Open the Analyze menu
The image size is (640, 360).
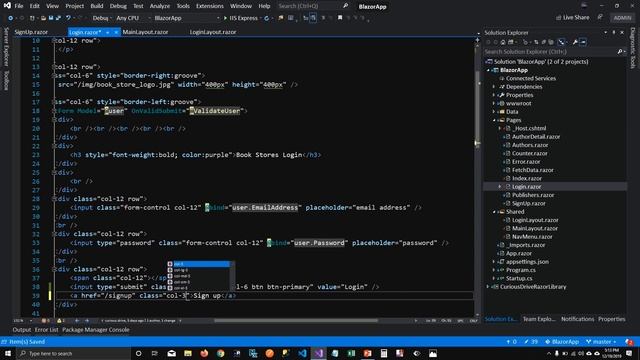[160, 6]
